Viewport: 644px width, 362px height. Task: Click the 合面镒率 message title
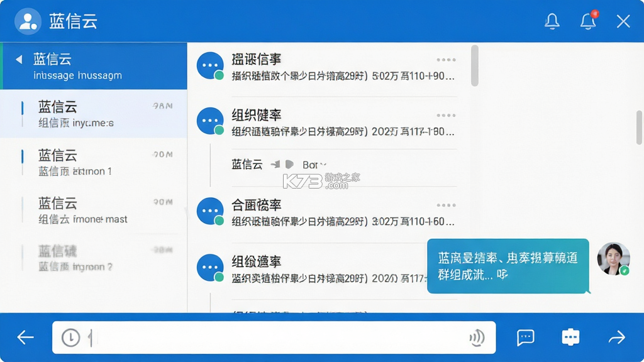tap(257, 205)
